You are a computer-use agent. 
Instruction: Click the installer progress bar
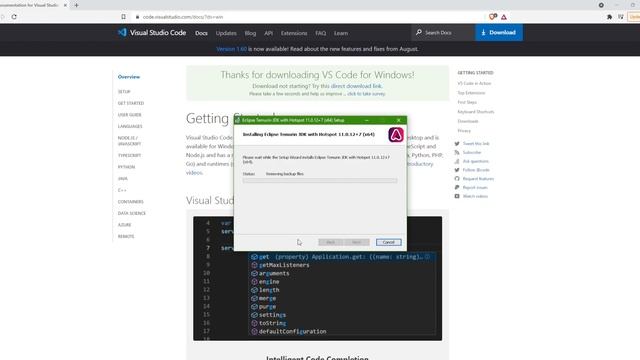point(320,180)
